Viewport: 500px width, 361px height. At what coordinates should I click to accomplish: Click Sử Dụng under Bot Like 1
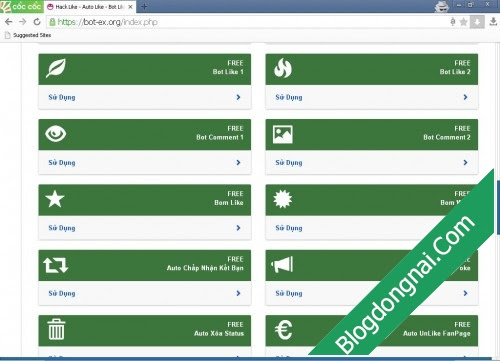tap(62, 97)
